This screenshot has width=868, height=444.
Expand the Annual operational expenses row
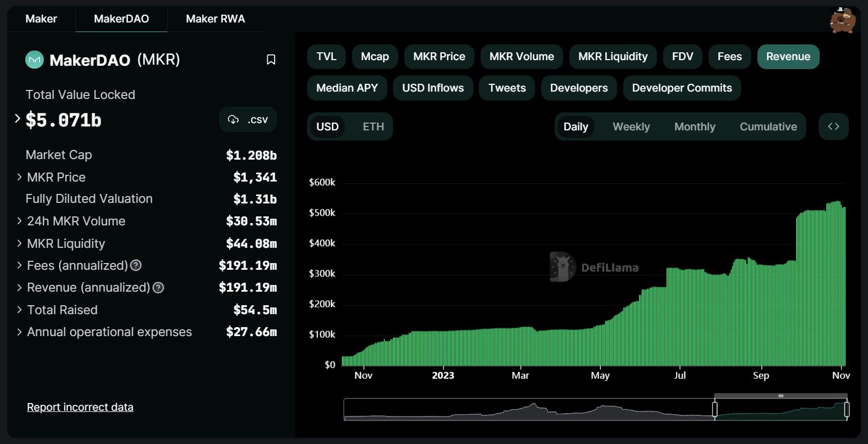20,332
